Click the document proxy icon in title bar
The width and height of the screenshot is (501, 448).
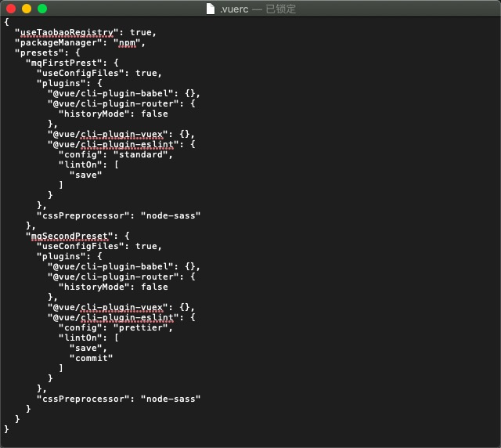coord(211,9)
